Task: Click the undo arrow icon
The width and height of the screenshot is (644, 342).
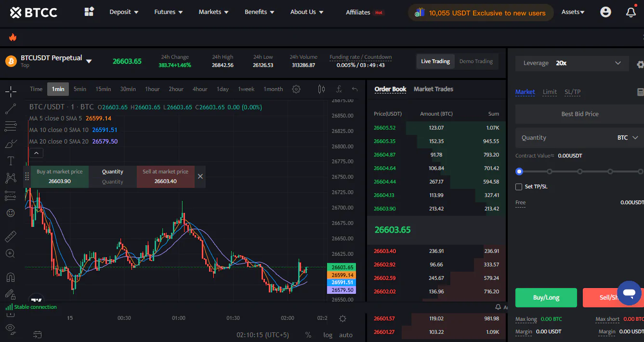Action: pyautogui.click(x=355, y=89)
